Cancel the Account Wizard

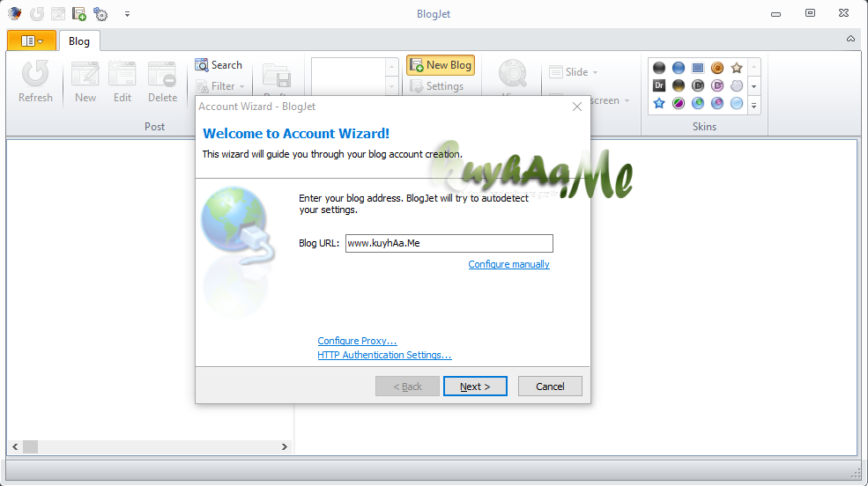[x=550, y=387]
